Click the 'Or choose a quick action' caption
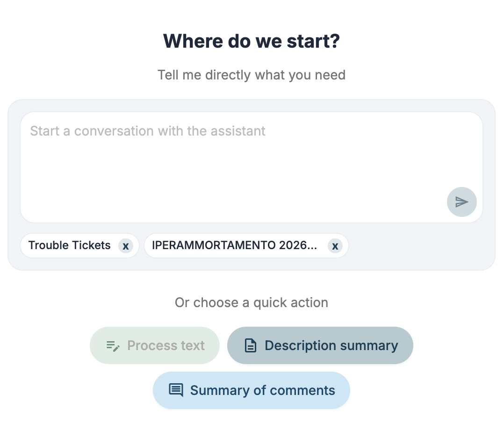Screen dimensions: 504x430 pos(252,302)
